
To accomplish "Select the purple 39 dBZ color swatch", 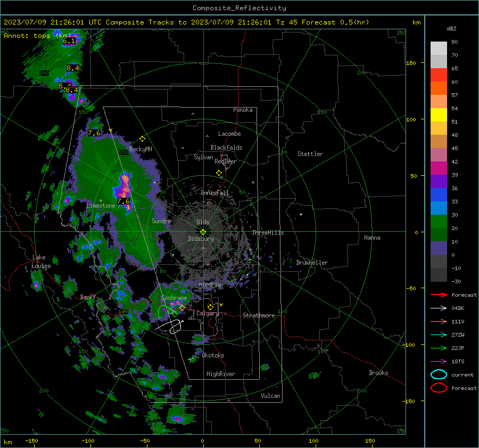I will click(x=439, y=181).
